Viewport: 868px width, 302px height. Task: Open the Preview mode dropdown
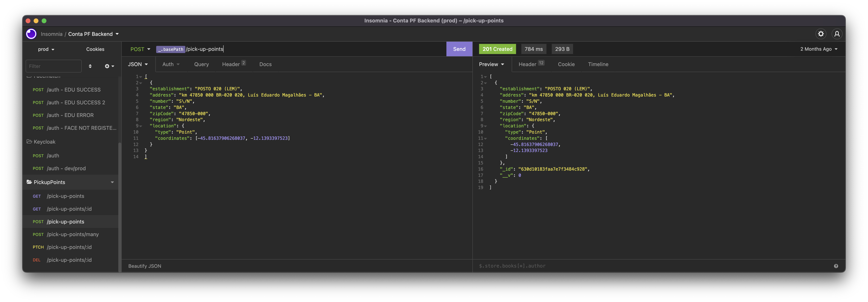pyautogui.click(x=491, y=64)
